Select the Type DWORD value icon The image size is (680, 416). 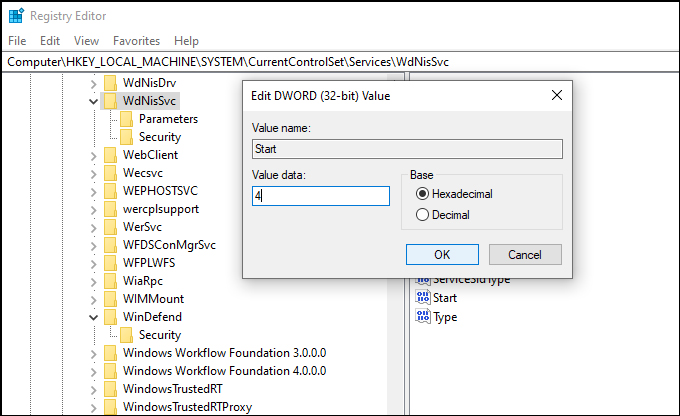click(x=423, y=317)
